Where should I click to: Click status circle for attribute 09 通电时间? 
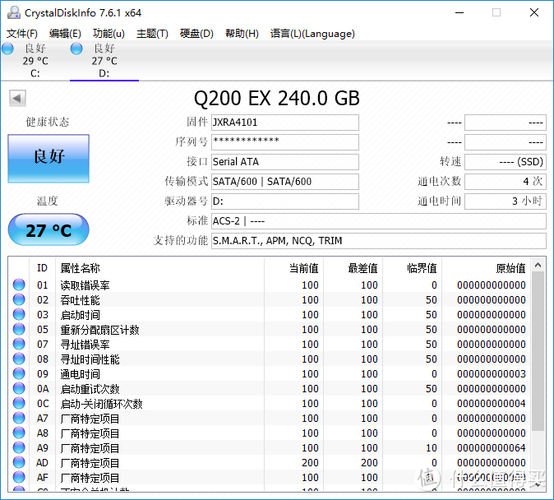coord(19,373)
